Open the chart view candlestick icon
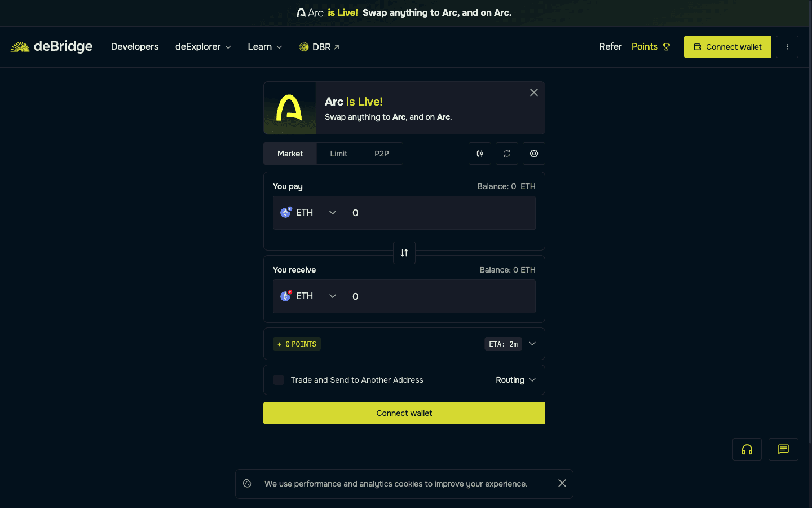 coord(480,154)
